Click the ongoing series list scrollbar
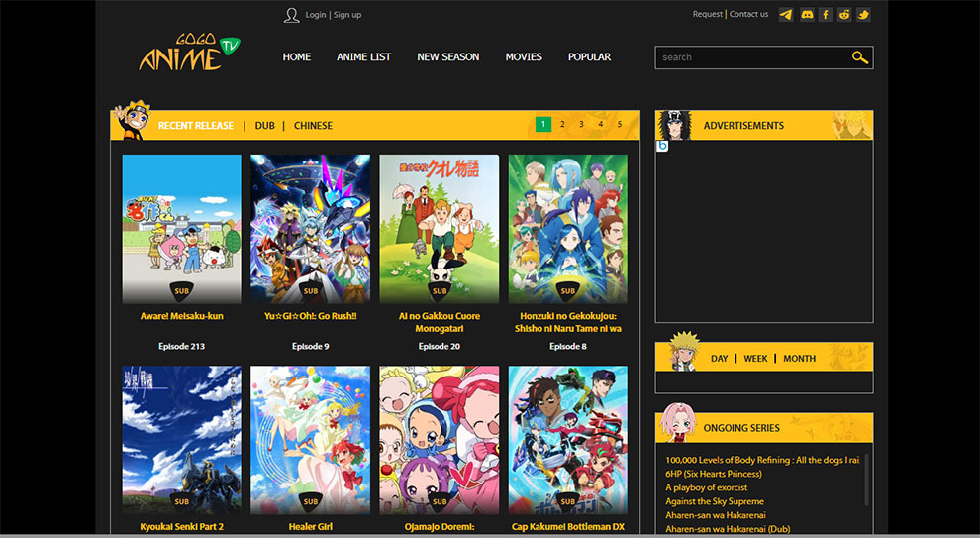The height and width of the screenshot is (538, 980). (x=866, y=480)
